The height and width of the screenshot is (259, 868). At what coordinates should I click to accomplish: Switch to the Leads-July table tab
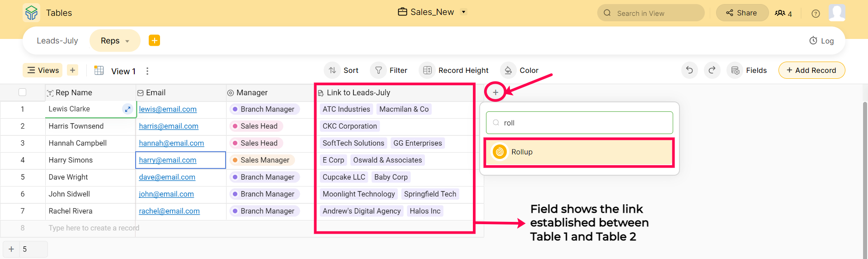coord(57,41)
